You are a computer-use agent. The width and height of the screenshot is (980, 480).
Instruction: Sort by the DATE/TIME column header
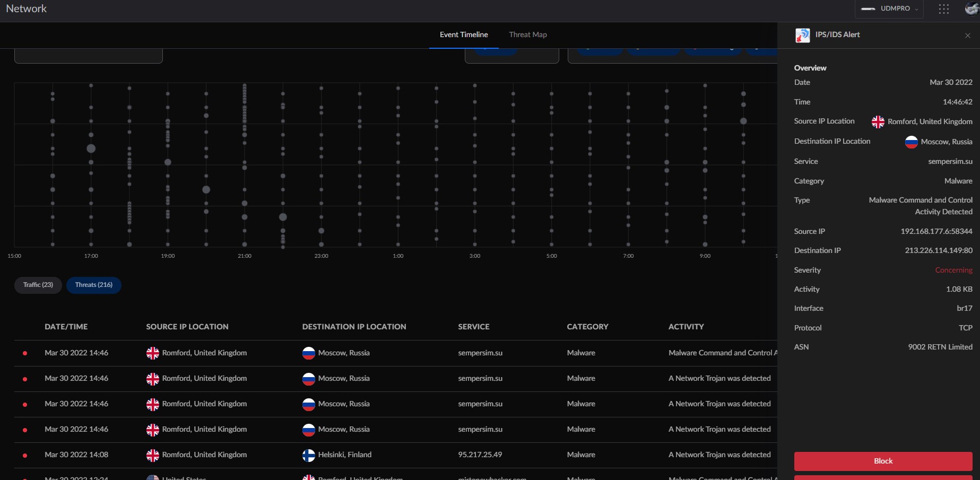[66, 327]
